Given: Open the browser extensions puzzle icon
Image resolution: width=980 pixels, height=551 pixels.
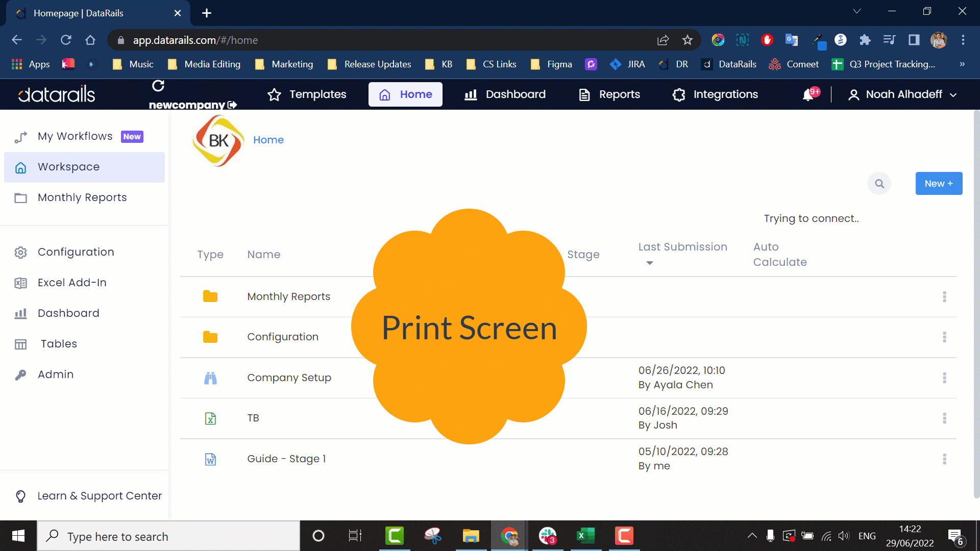Looking at the screenshot, I should tap(865, 40).
